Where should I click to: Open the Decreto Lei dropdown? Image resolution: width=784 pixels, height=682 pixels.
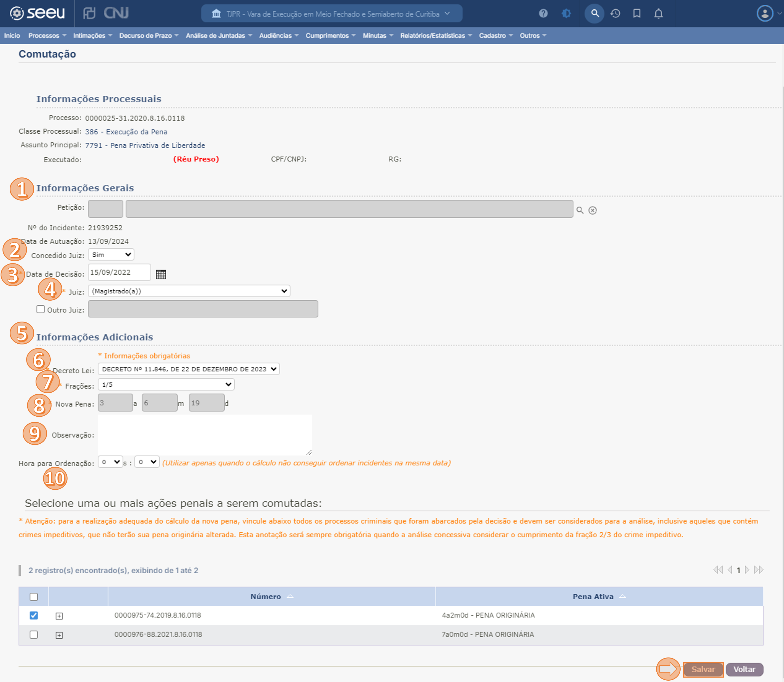coord(189,369)
